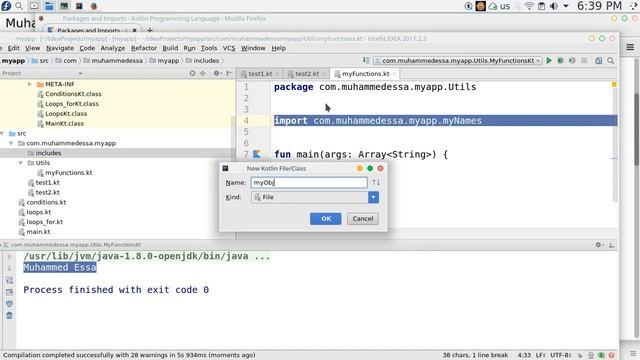Click the make project arrows icon
The image size is (640, 360).
coord(366,60)
